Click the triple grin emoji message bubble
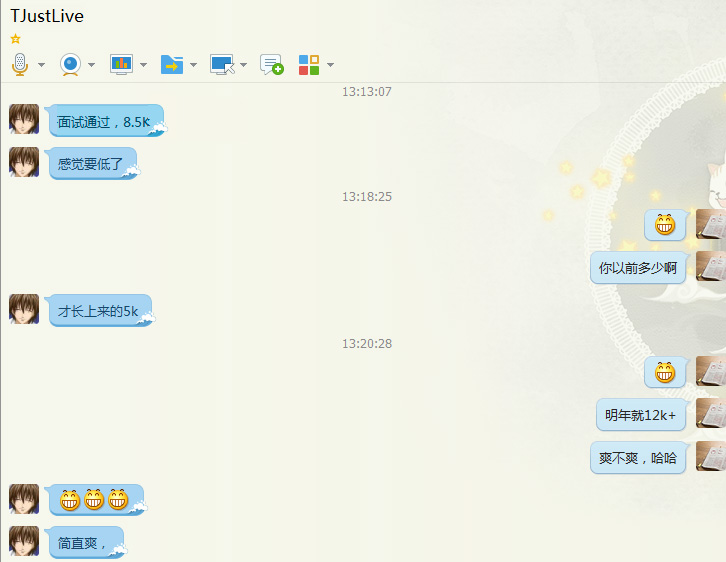 (x=96, y=500)
